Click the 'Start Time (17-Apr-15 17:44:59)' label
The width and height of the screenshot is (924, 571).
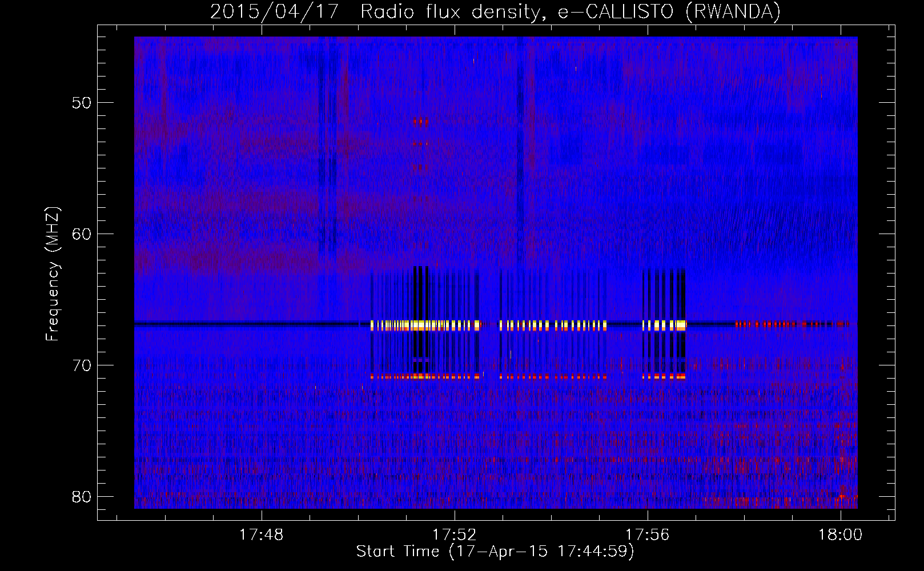[495, 552]
